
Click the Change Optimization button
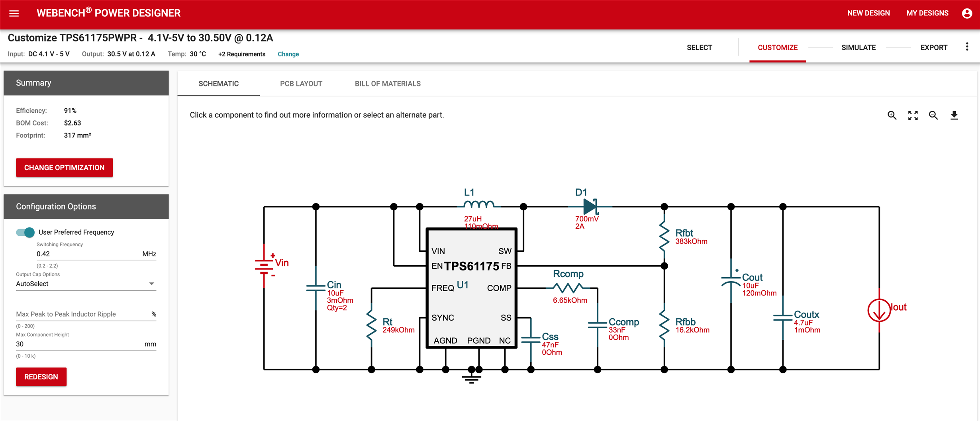65,168
